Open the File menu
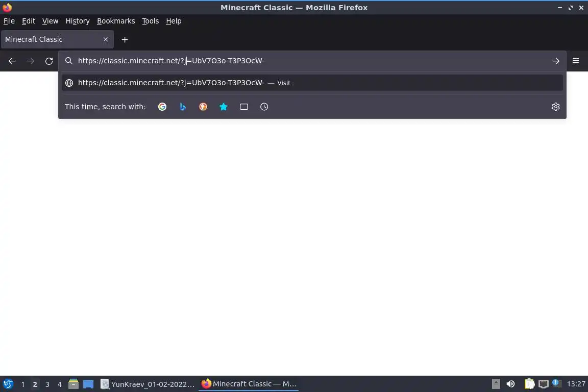This screenshot has height=392, width=588. click(x=9, y=21)
